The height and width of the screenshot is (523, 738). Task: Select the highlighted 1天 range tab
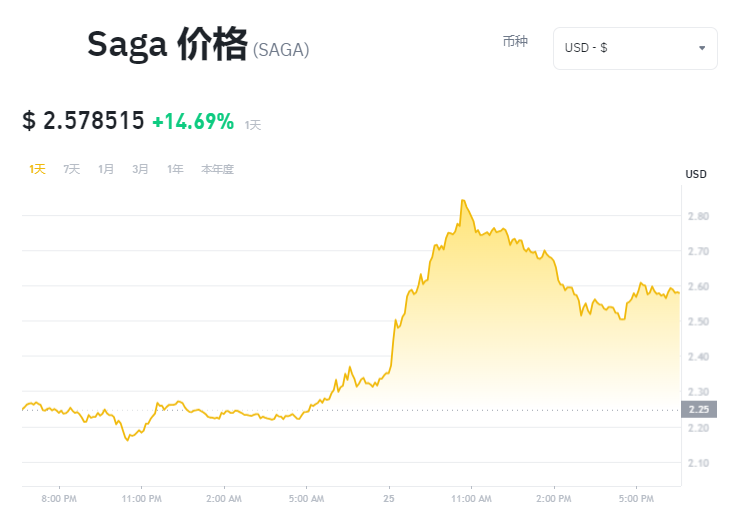(37, 169)
